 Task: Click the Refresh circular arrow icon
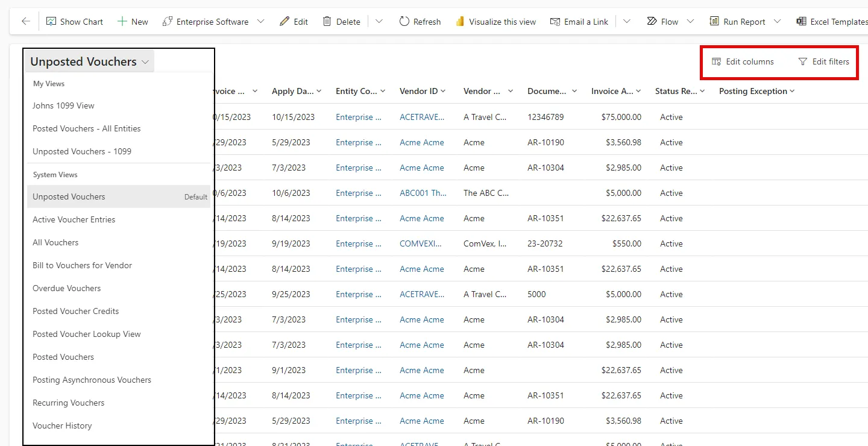404,22
